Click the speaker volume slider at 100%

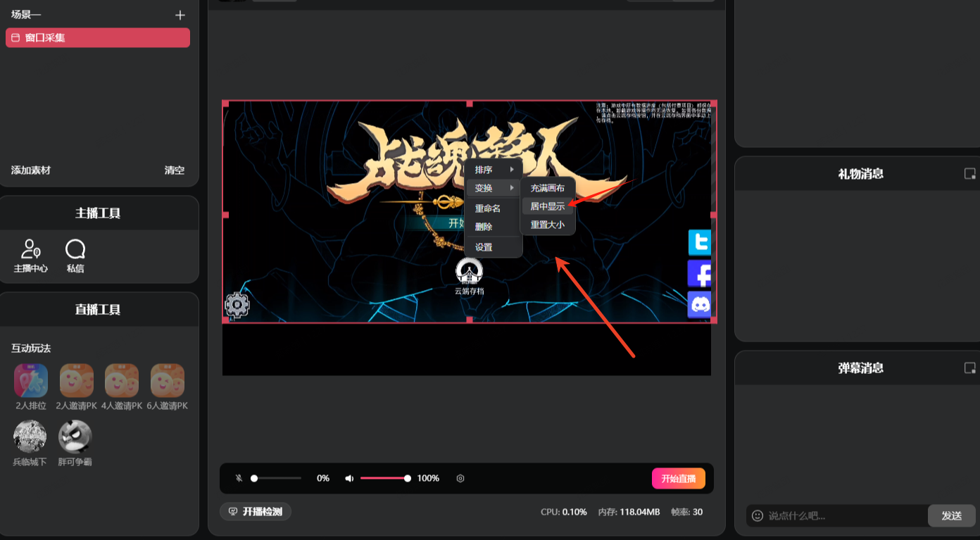407,479
